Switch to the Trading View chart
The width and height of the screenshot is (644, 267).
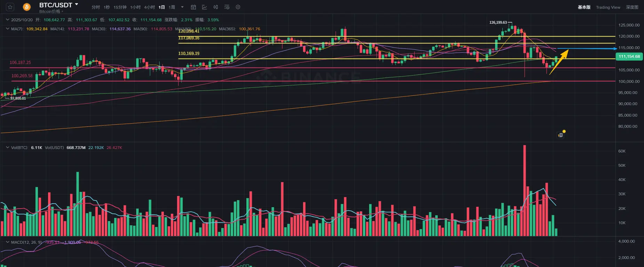coord(608,7)
